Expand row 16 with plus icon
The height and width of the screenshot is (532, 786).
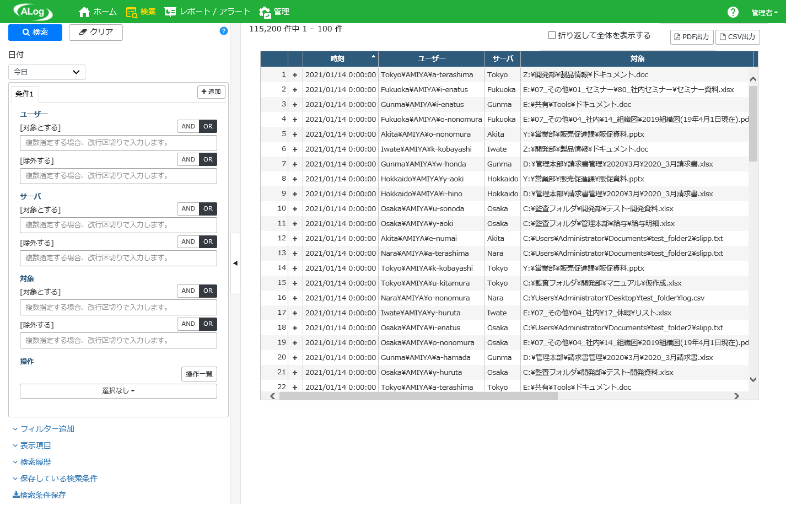pyautogui.click(x=295, y=298)
